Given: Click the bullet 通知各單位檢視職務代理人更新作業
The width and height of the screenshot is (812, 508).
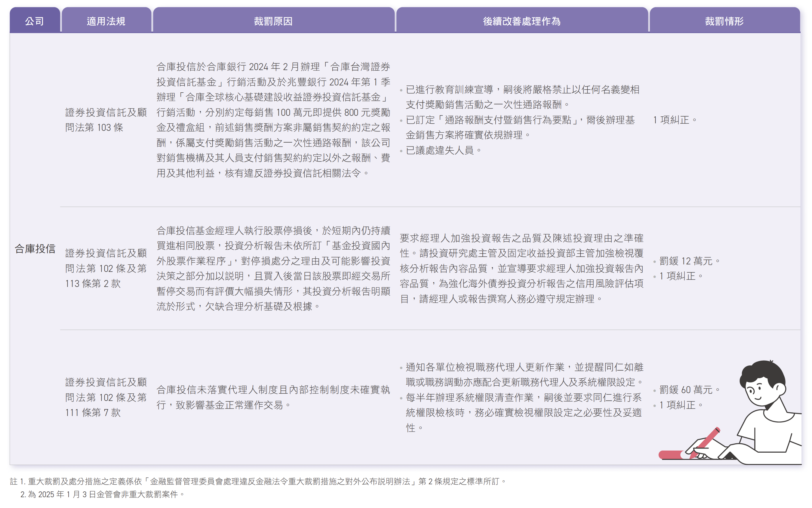Looking at the screenshot, I should [x=522, y=375].
